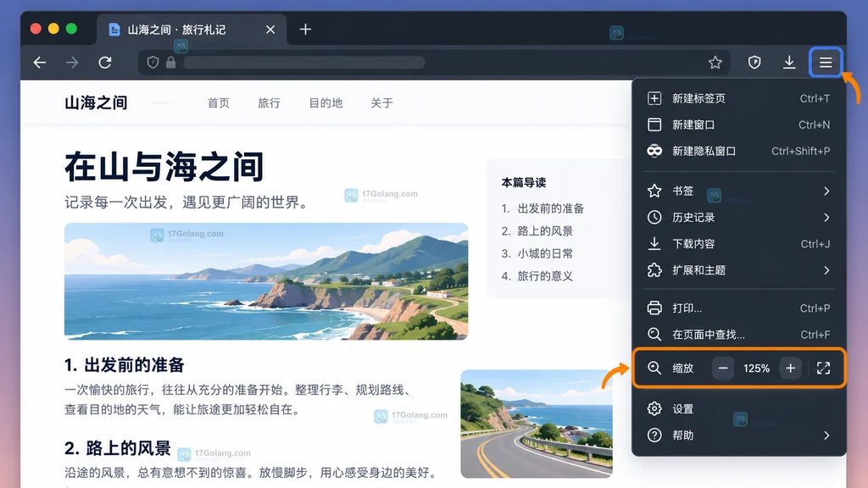
Task: Close the hamburger application menu button
Action: pyautogui.click(x=826, y=62)
